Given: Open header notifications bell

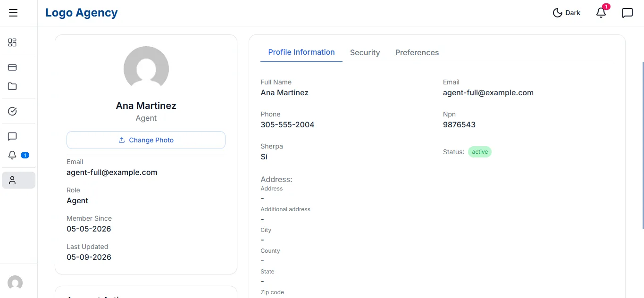Looking at the screenshot, I should 601,13.
